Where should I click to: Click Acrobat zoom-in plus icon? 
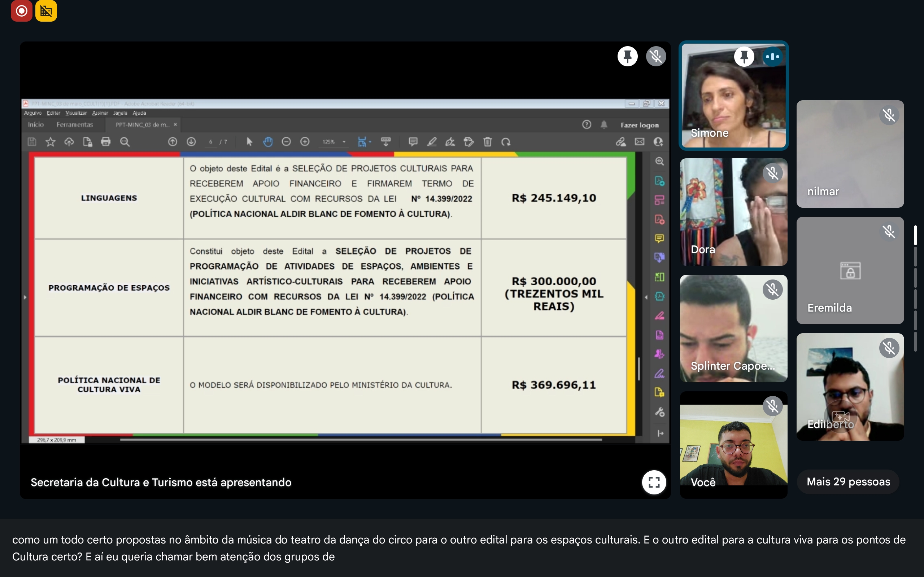tap(305, 142)
